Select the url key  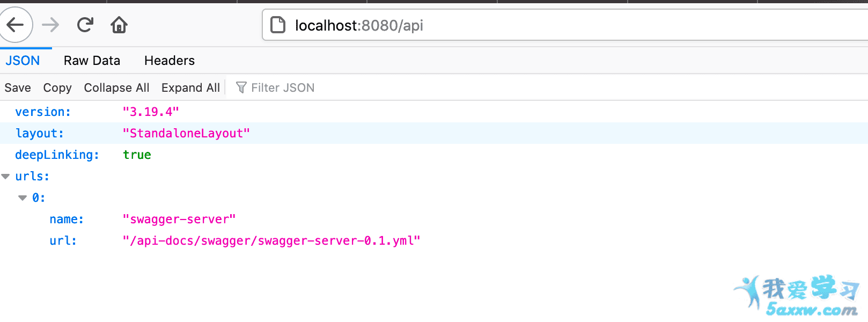click(x=63, y=240)
